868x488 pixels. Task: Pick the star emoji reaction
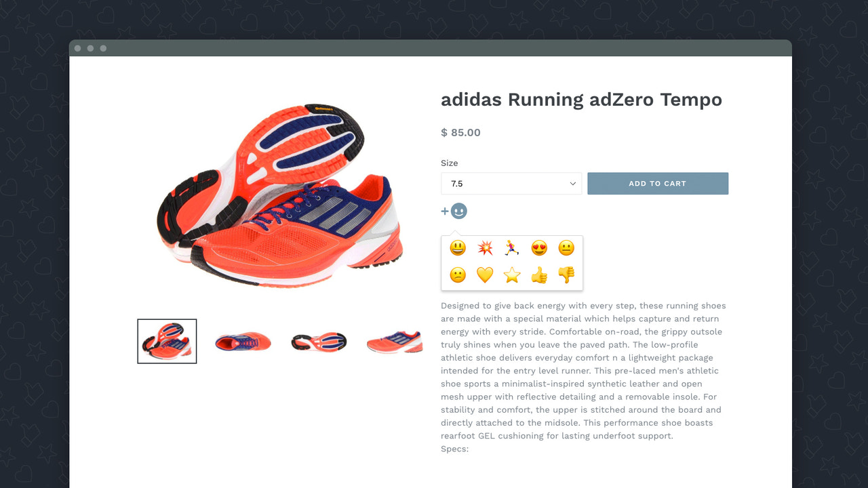(x=512, y=275)
